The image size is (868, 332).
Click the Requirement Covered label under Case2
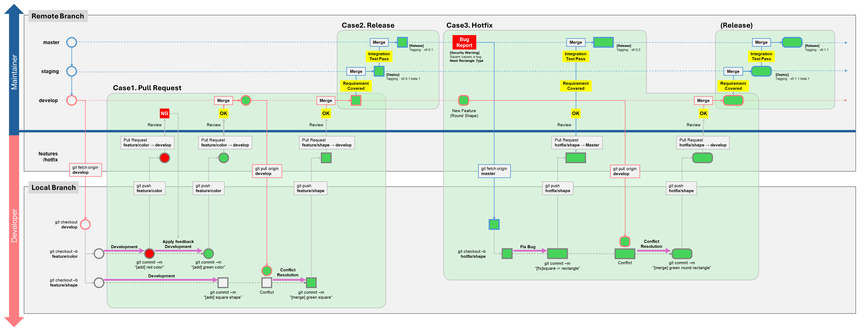pos(356,86)
